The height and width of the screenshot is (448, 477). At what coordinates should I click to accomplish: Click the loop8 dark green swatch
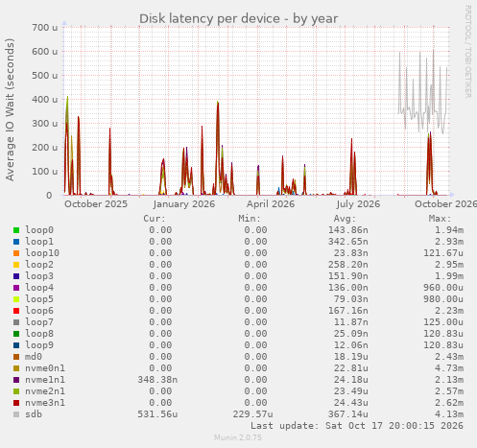click(x=16, y=334)
